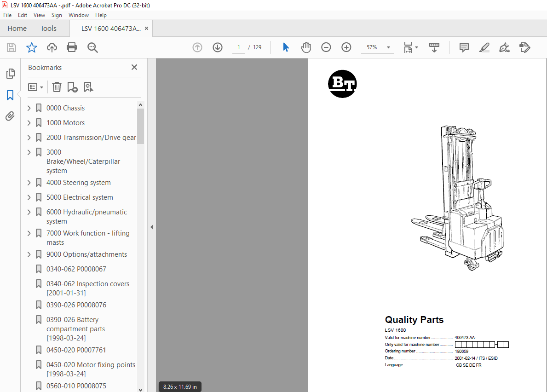Image resolution: width=547 pixels, height=392 pixels.
Task: Open the File menu
Action: click(7, 15)
